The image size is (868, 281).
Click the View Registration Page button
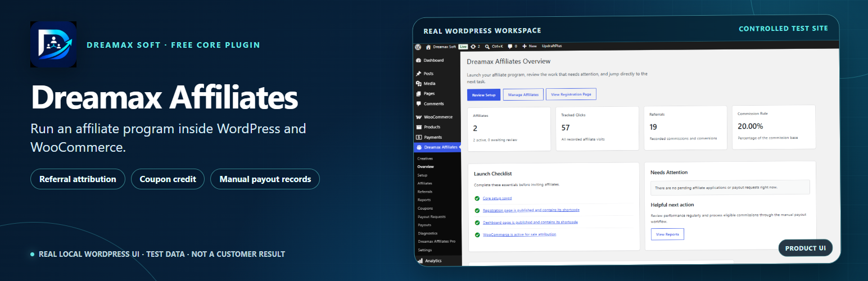click(571, 94)
